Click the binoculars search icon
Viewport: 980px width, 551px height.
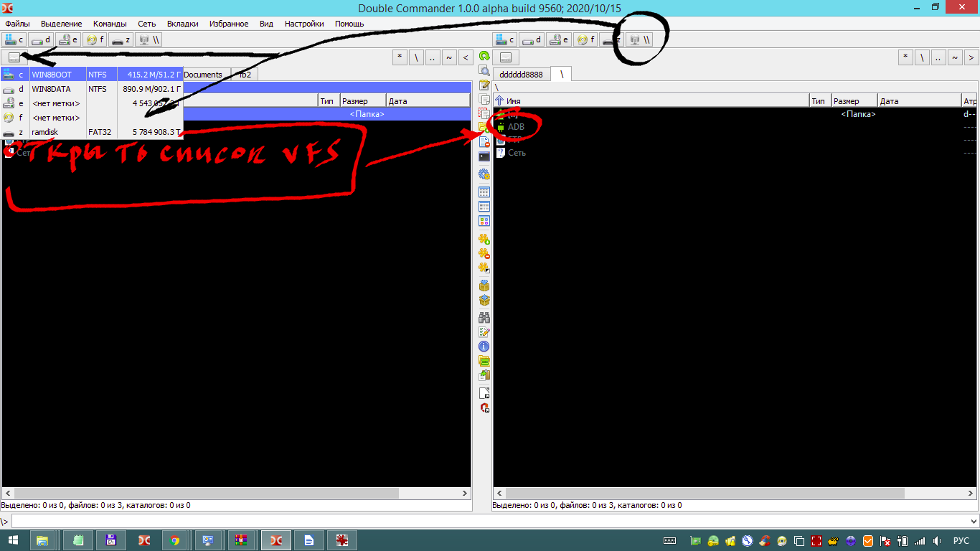(484, 317)
